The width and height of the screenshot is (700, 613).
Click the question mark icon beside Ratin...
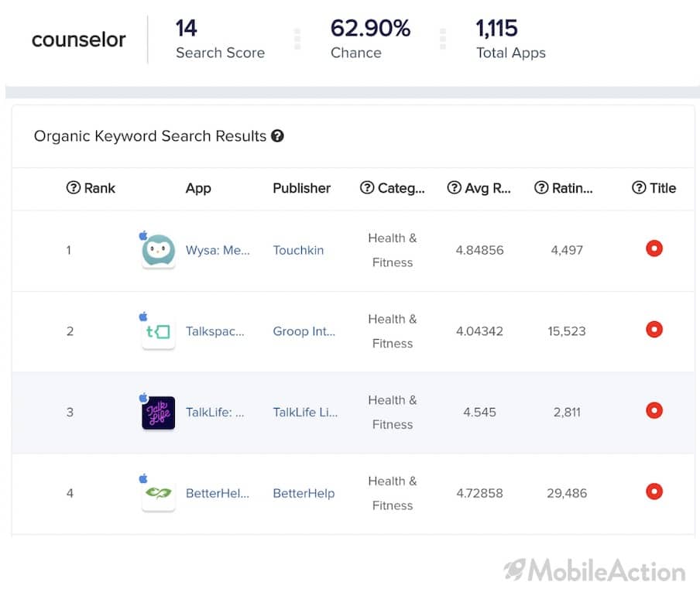pos(541,188)
